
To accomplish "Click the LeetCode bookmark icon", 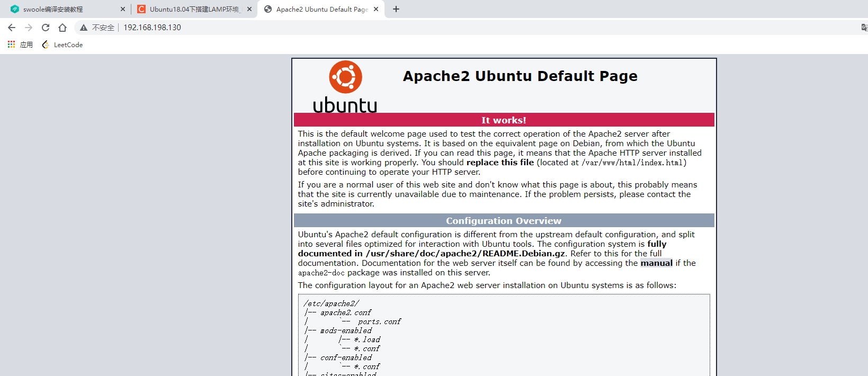I will pyautogui.click(x=46, y=45).
